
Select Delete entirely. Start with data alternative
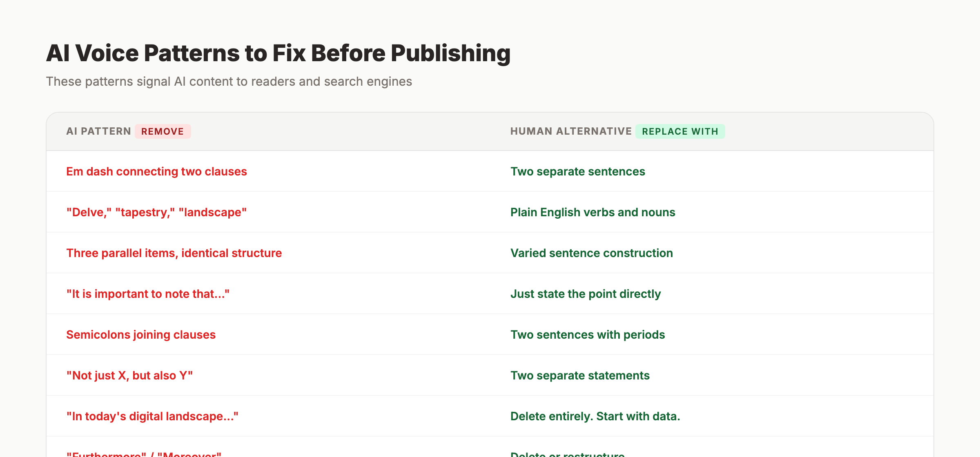(x=595, y=416)
